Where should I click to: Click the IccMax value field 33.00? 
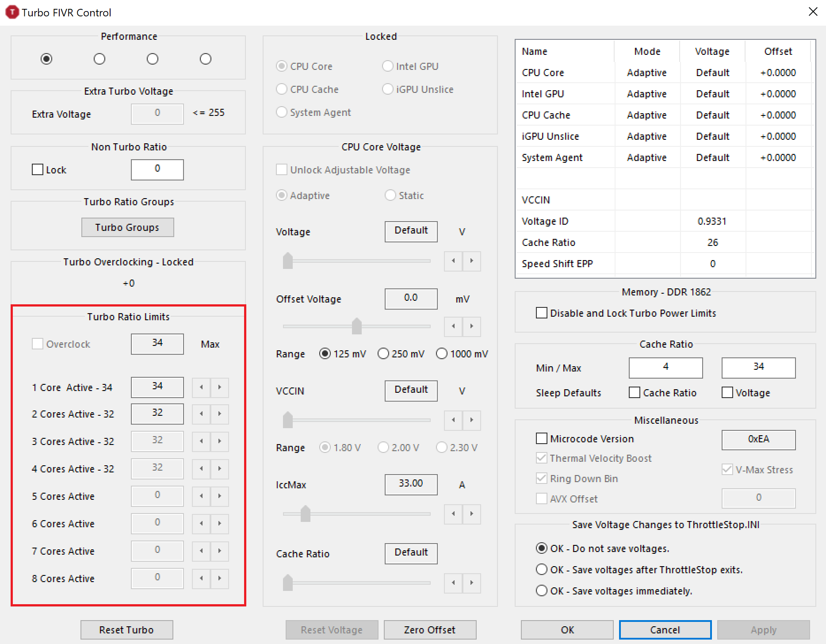411,485
